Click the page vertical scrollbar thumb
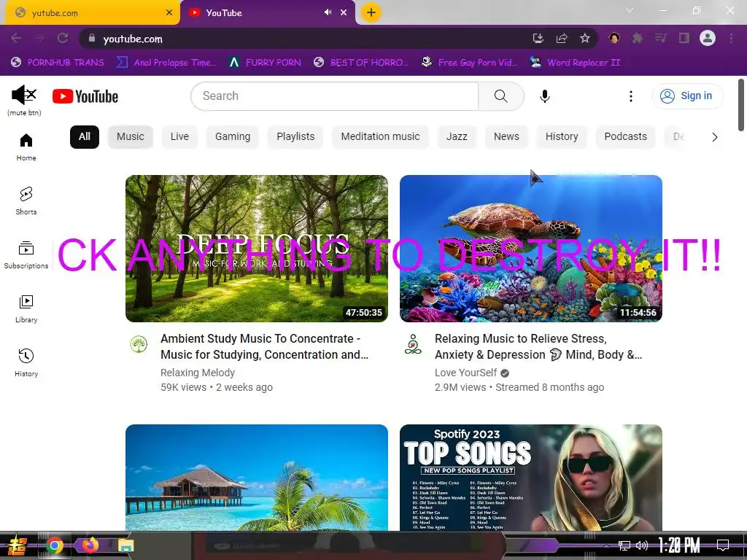The image size is (747, 560). [x=741, y=105]
